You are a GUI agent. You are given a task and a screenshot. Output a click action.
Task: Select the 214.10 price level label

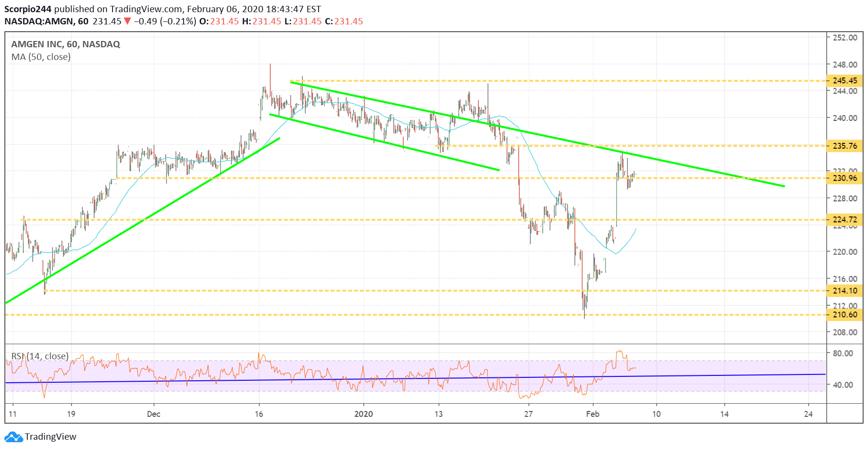tap(845, 291)
